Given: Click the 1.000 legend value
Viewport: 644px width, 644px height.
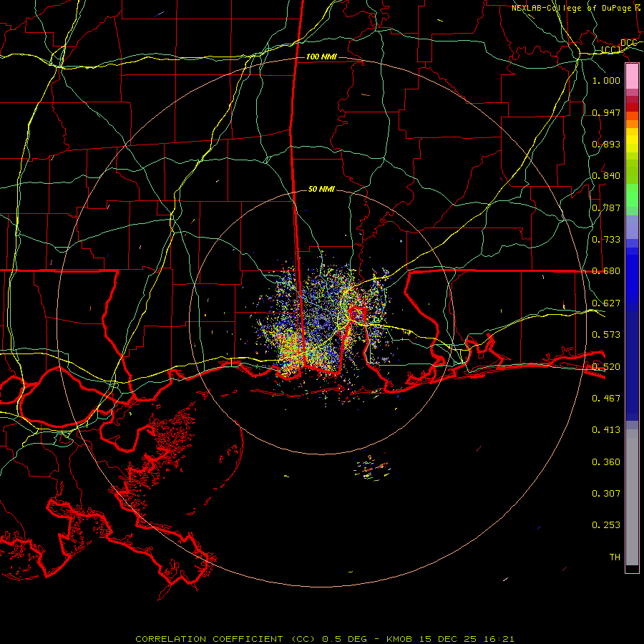Looking at the screenshot, I should click(606, 80).
